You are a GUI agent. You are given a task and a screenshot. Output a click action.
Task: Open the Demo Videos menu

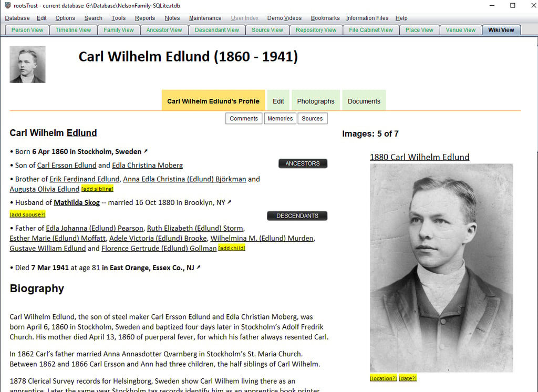tap(284, 18)
